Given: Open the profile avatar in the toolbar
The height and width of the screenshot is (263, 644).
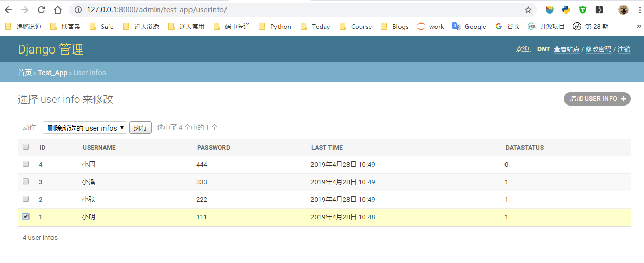Looking at the screenshot, I should pos(623,10).
